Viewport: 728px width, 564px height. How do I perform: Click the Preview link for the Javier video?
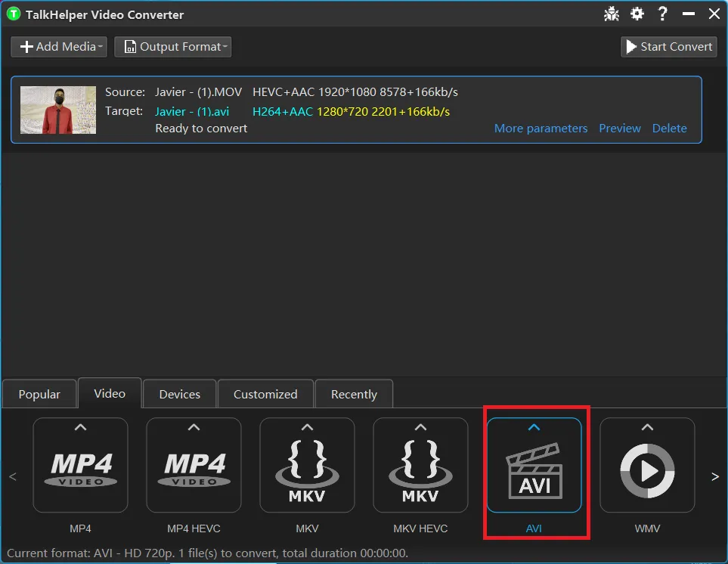click(x=620, y=129)
